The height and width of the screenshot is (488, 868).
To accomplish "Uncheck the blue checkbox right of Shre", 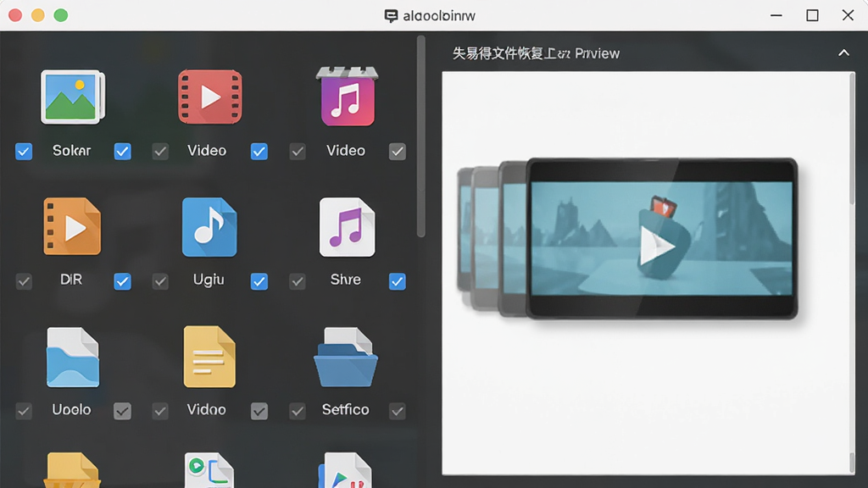I will pos(397,281).
